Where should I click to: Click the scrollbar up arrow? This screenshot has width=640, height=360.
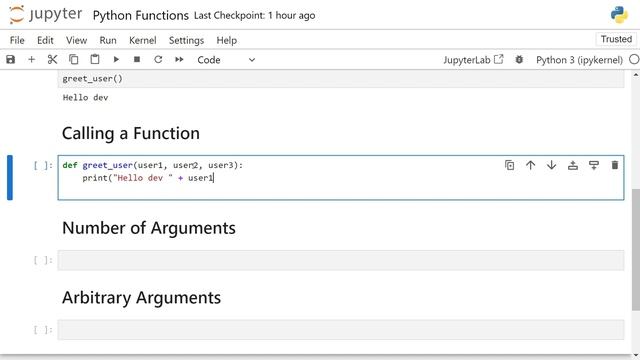[x=636, y=75]
